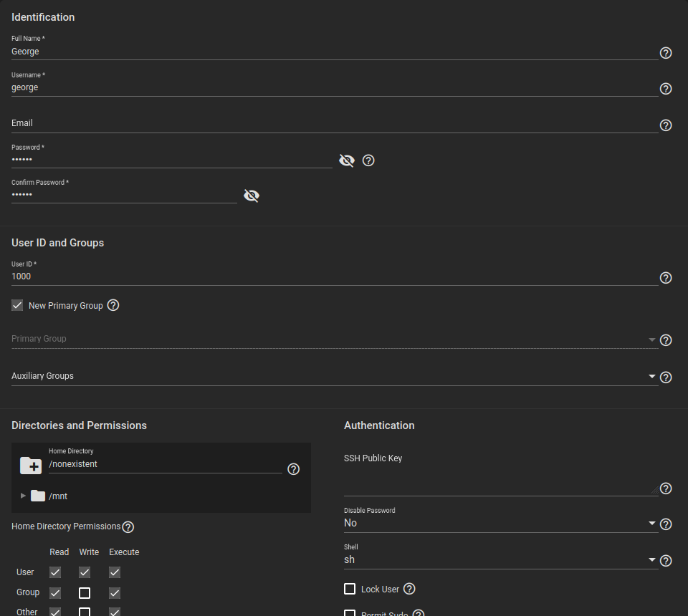The image size is (688, 616).
Task: Expand the /mnt folder tree node
Action: tap(23, 496)
